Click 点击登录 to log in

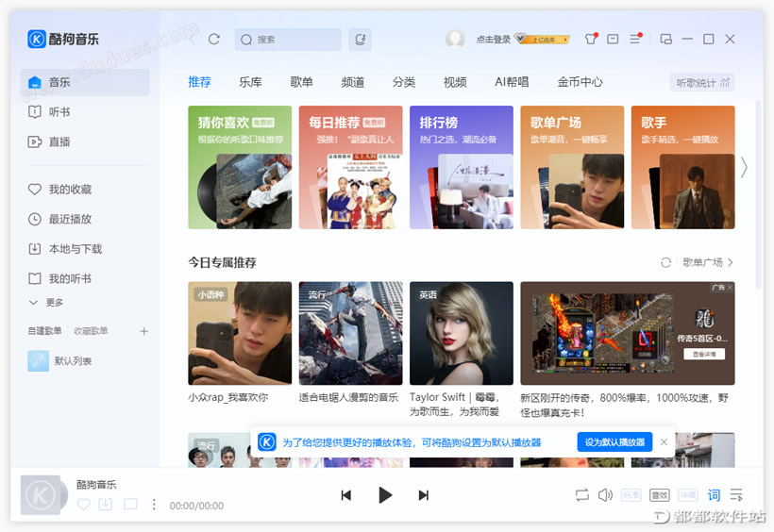(493, 40)
